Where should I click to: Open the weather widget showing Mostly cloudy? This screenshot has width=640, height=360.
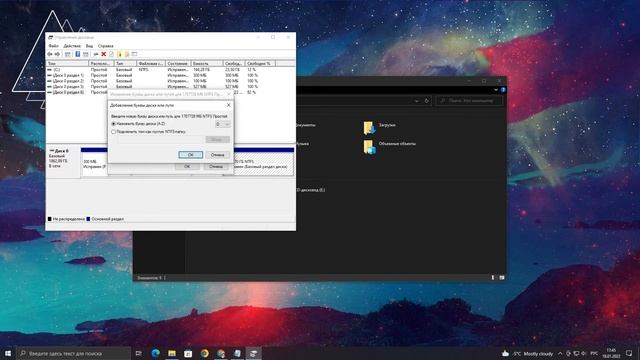[x=527, y=353]
